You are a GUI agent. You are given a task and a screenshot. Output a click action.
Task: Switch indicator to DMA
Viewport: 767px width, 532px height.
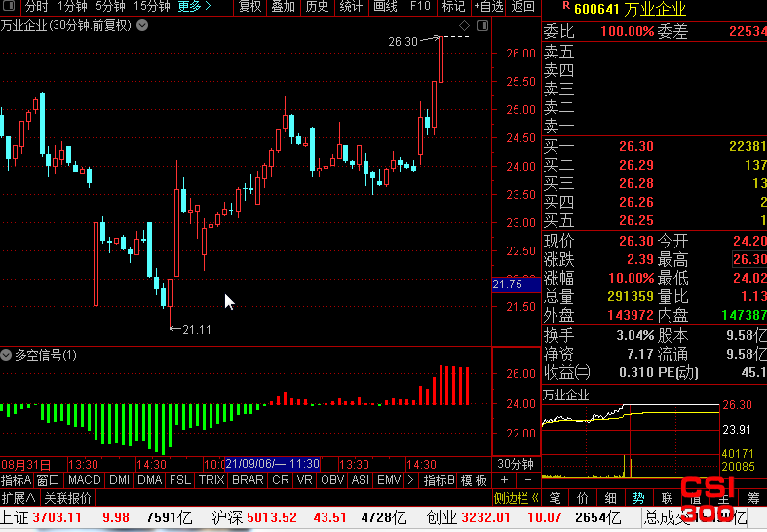(150, 480)
